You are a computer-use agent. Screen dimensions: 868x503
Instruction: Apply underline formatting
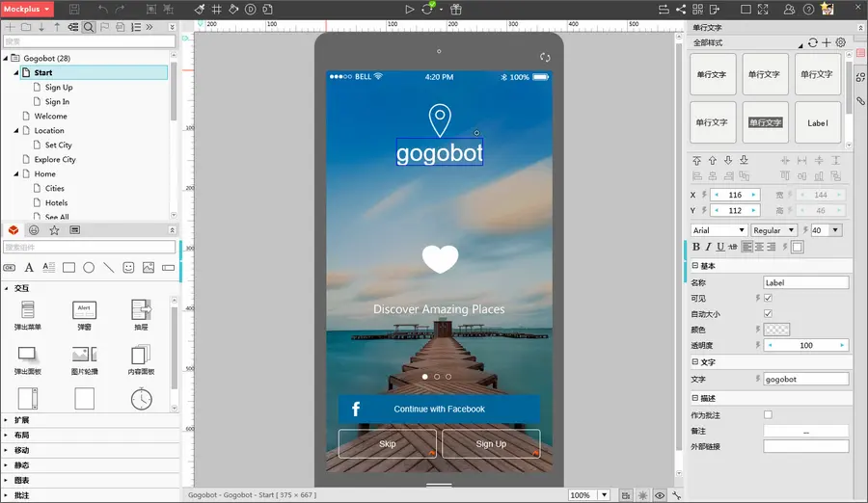[x=720, y=247]
